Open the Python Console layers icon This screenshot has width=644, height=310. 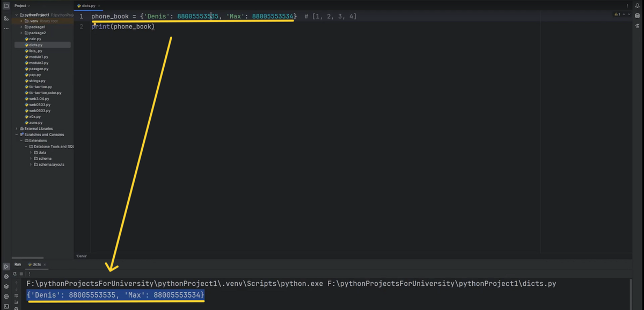click(x=6, y=286)
